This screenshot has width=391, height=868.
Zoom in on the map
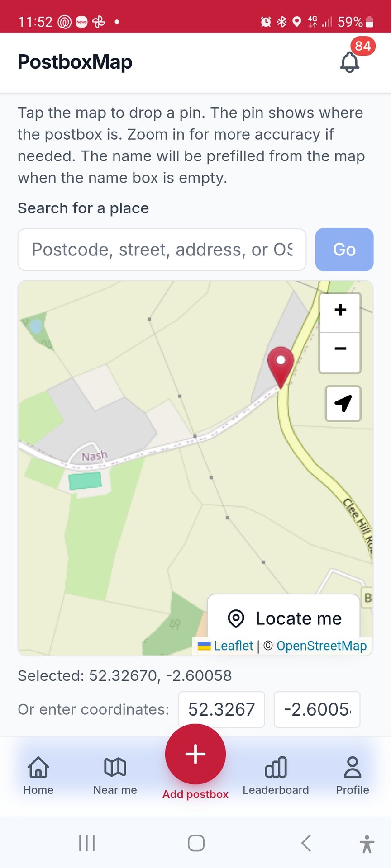pos(340,310)
